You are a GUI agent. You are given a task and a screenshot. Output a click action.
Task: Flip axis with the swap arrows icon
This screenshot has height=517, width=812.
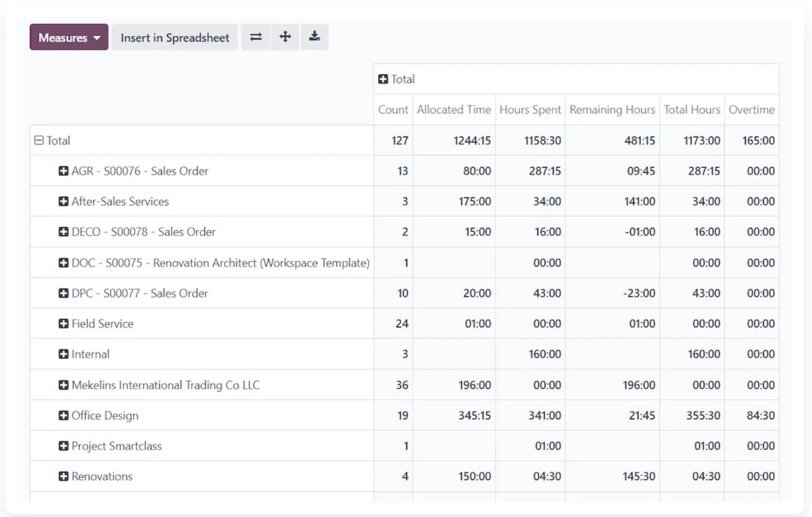[x=256, y=37]
